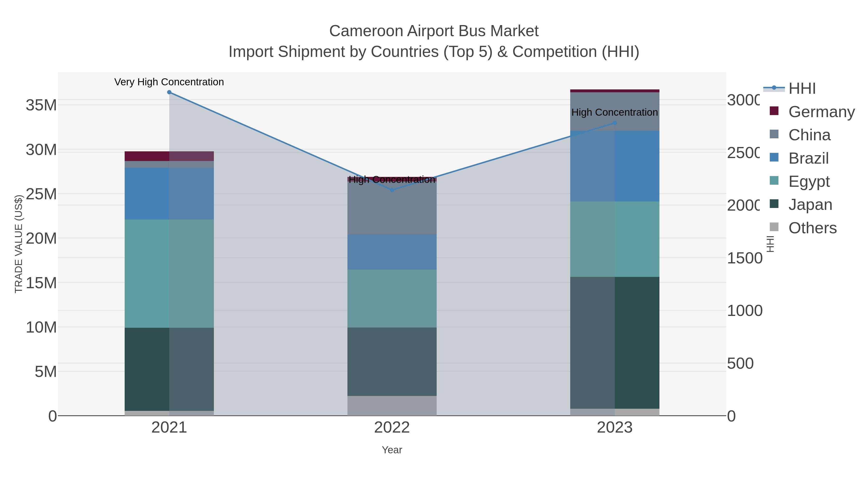The height and width of the screenshot is (488, 868).
Task: Click the China segment in 2022 bar
Action: (x=392, y=208)
